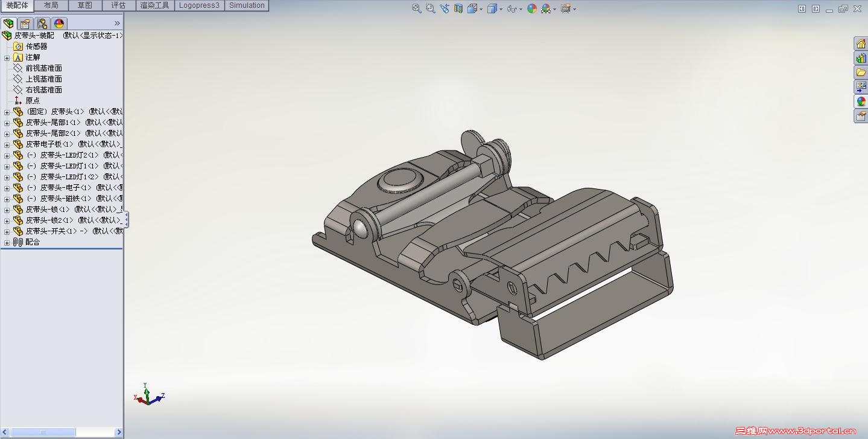Switch to the 渲染工具 tab
The width and height of the screenshot is (868, 439).
[155, 5]
